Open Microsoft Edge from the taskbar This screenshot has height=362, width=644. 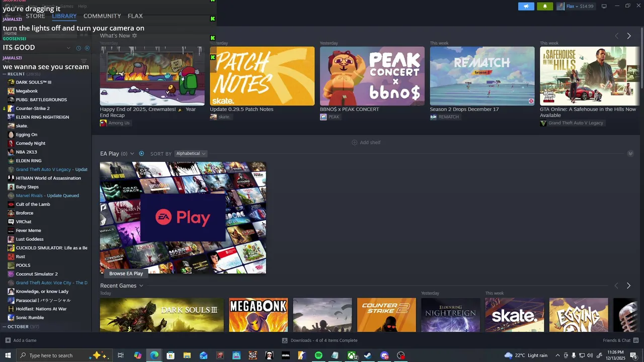tap(154, 355)
